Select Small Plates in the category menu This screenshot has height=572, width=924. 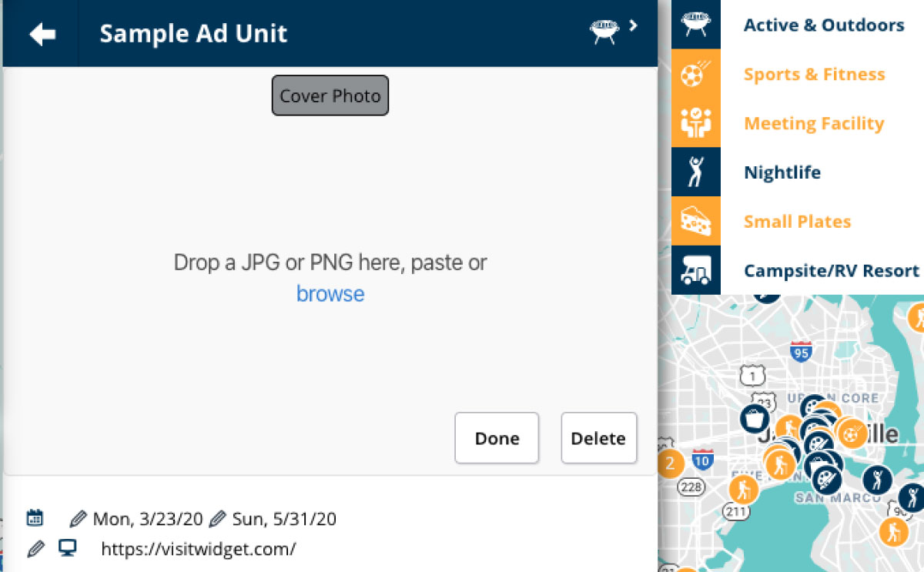[797, 222]
